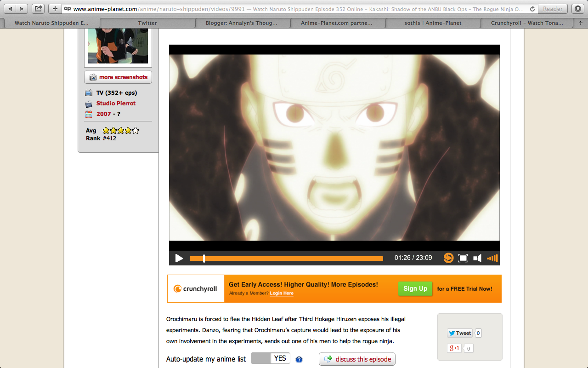
Task: Go back to the previous page
Action: (10, 9)
